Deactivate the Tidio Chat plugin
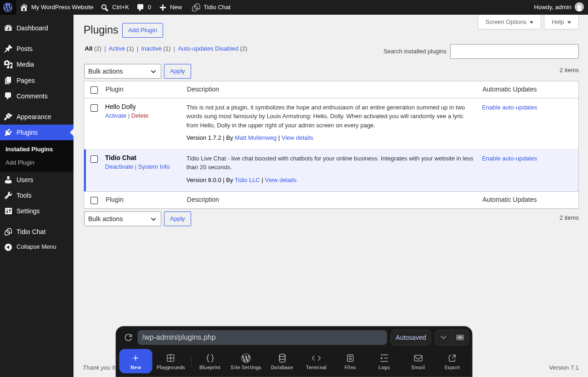Image resolution: width=588 pixels, height=377 pixels. click(x=119, y=166)
